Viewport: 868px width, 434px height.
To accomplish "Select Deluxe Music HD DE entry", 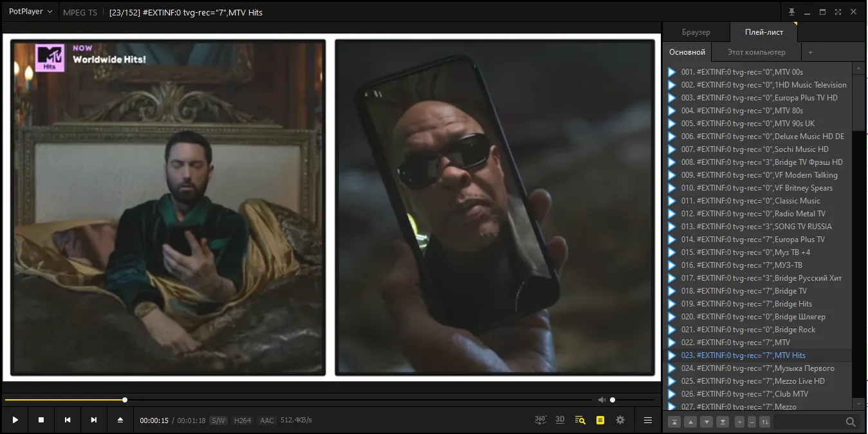I will tap(757, 137).
